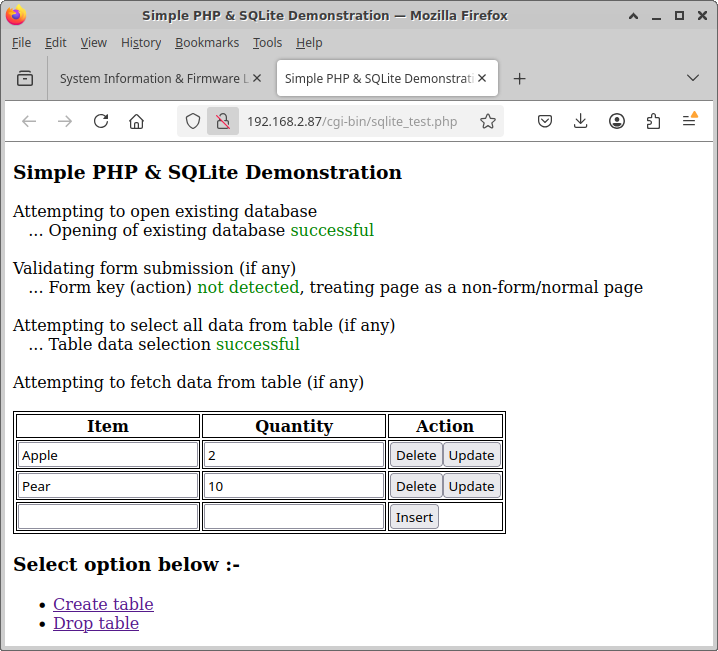Open the Firefox application hamburger menu

tap(689, 121)
